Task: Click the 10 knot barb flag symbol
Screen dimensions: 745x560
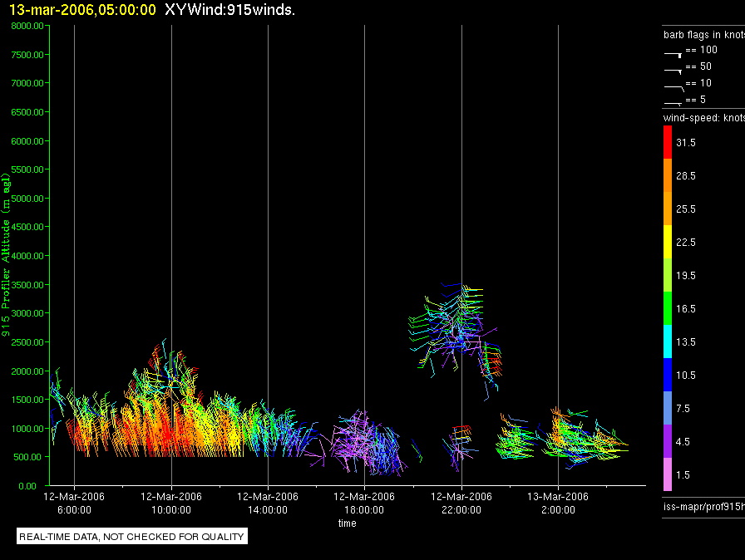Action: (x=673, y=88)
